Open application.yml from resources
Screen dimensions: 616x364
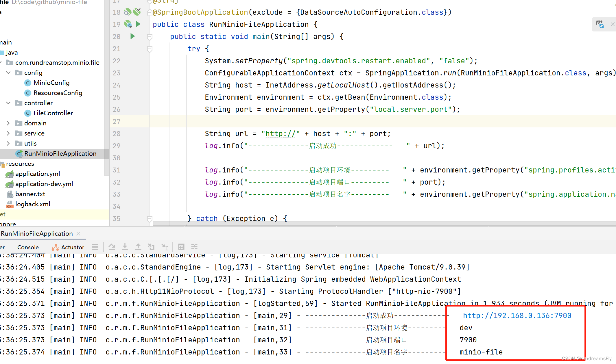point(38,174)
